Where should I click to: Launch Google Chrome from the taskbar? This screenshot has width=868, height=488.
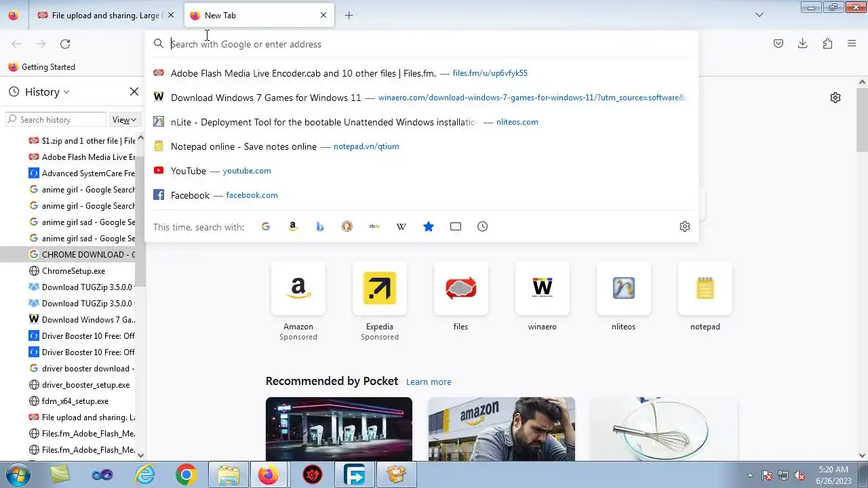point(186,475)
